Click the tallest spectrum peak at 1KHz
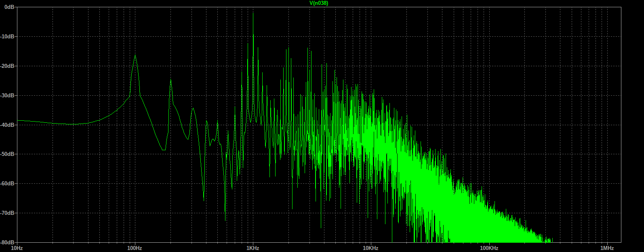Screen dimensions: 644x252 click(253, 13)
